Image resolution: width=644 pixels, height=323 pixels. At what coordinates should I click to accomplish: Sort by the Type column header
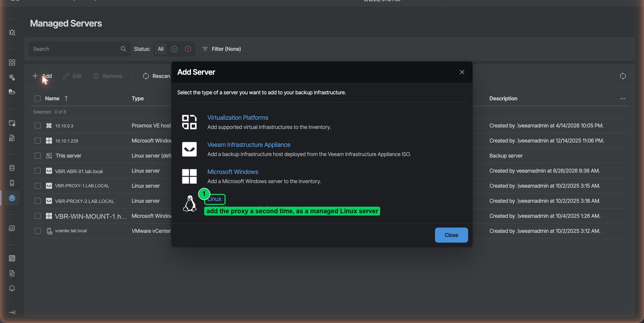138,98
